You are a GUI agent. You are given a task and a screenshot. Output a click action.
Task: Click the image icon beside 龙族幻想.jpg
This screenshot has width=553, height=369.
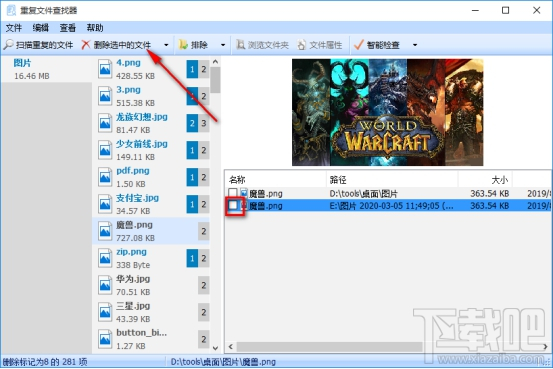tap(105, 123)
